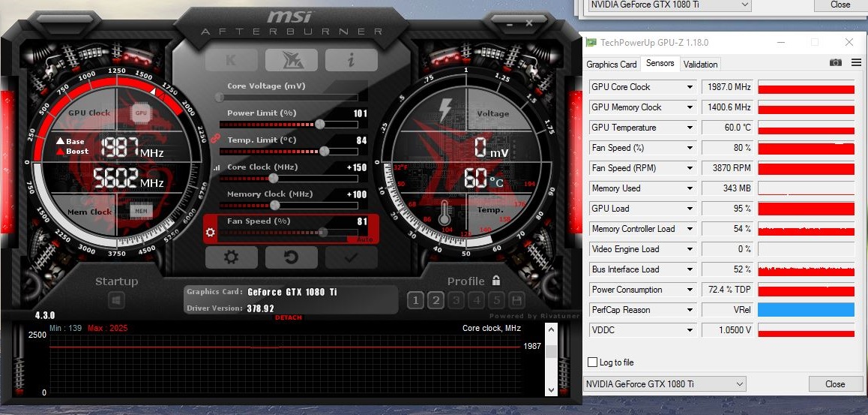
Task: Select profile slot 4
Action: coord(477,300)
